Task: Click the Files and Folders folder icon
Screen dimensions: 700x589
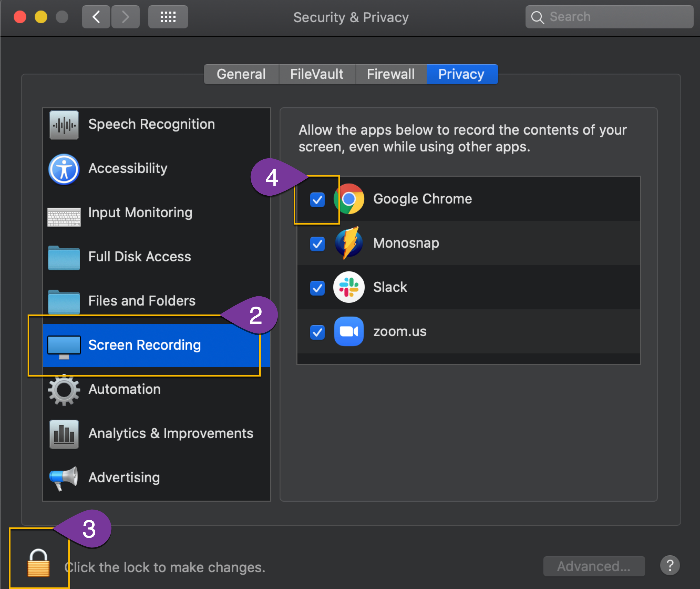Action: tap(64, 302)
